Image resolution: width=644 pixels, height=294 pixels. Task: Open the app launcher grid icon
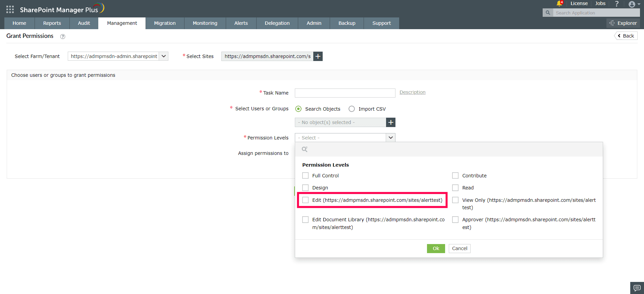10,9
